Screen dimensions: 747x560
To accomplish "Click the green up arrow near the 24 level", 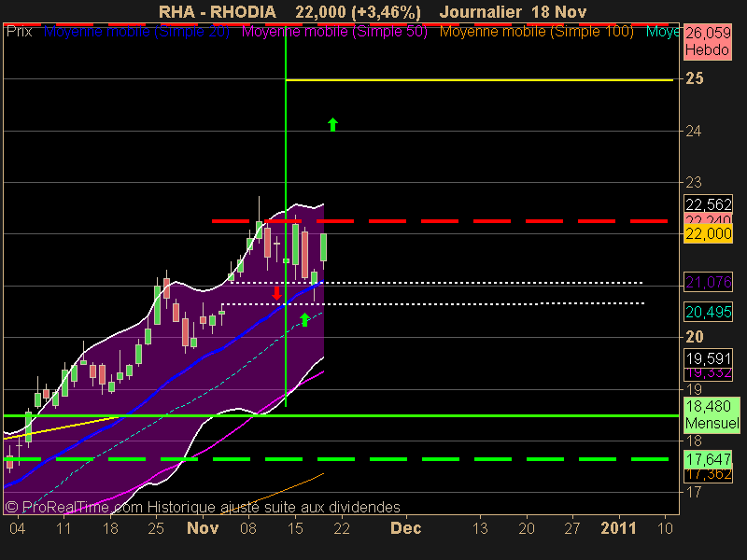I will pyautogui.click(x=332, y=125).
